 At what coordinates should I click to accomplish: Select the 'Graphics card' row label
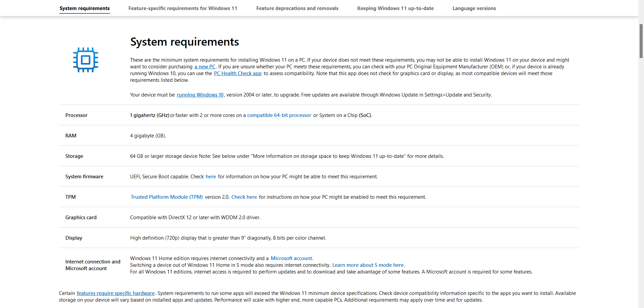pos(81,218)
